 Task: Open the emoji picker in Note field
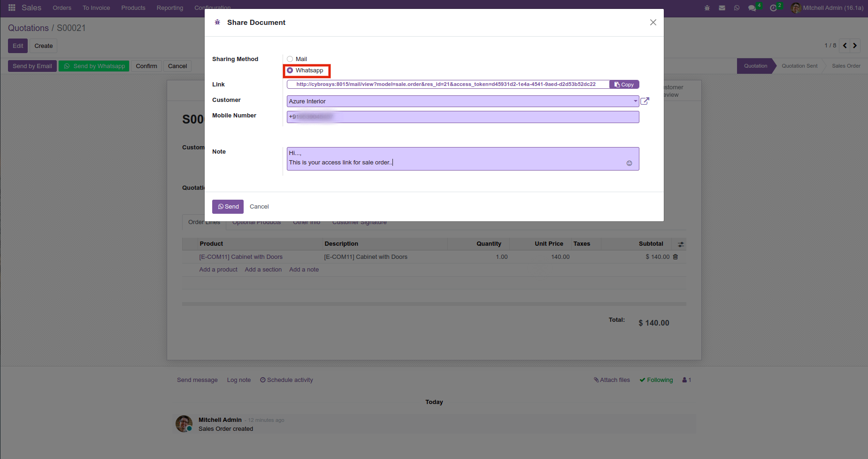630,163
